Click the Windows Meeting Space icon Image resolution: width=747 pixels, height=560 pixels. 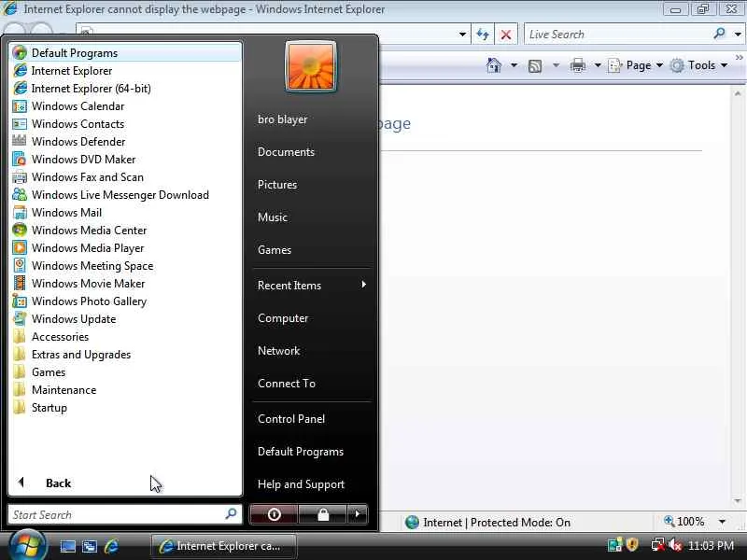point(20,265)
